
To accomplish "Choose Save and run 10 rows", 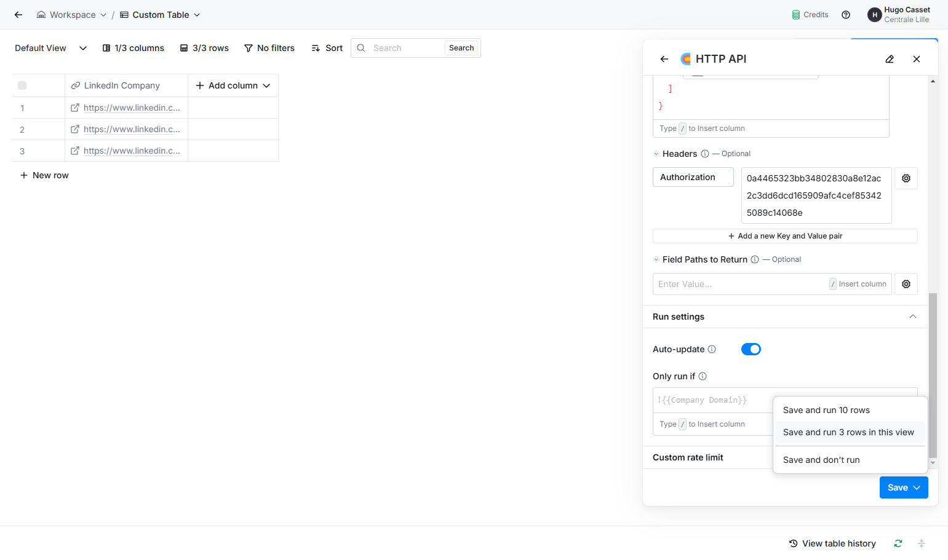I will [x=850, y=410].
